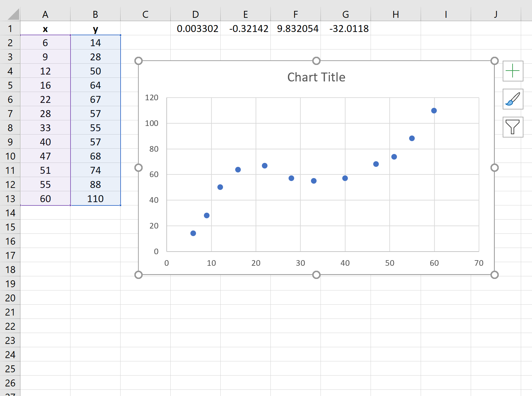Open the Chart Styles brush icon
The image size is (532, 396).
point(513,99)
